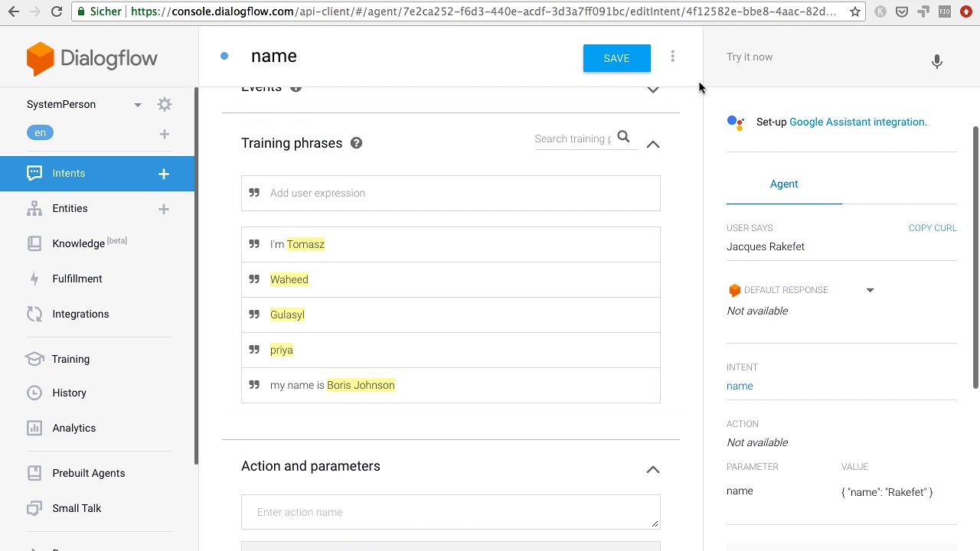Click the help icon beside Training phrases
Image resolution: width=980 pixels, height=551 pixels.
356,143
